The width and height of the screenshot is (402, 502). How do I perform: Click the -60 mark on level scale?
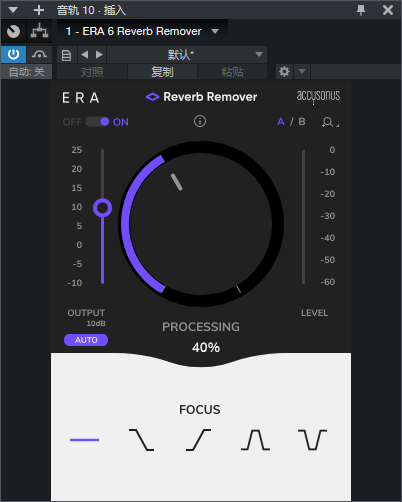[328, 282]
